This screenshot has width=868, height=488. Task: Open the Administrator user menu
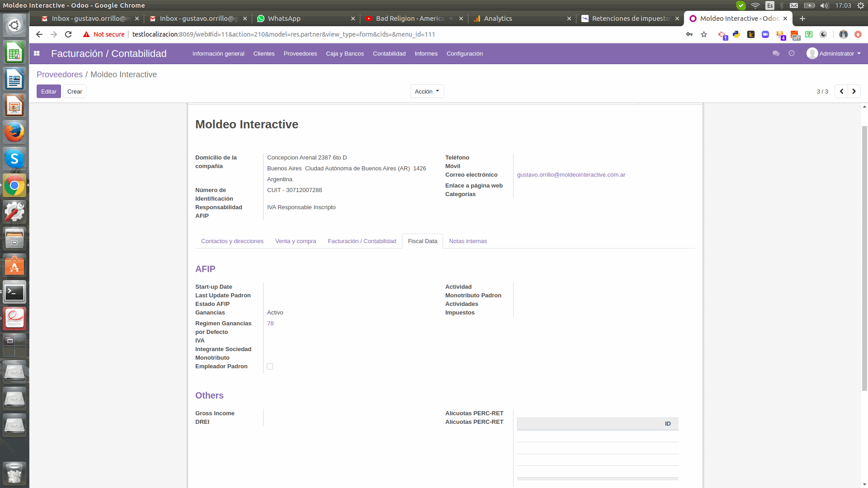click(834, 53)
